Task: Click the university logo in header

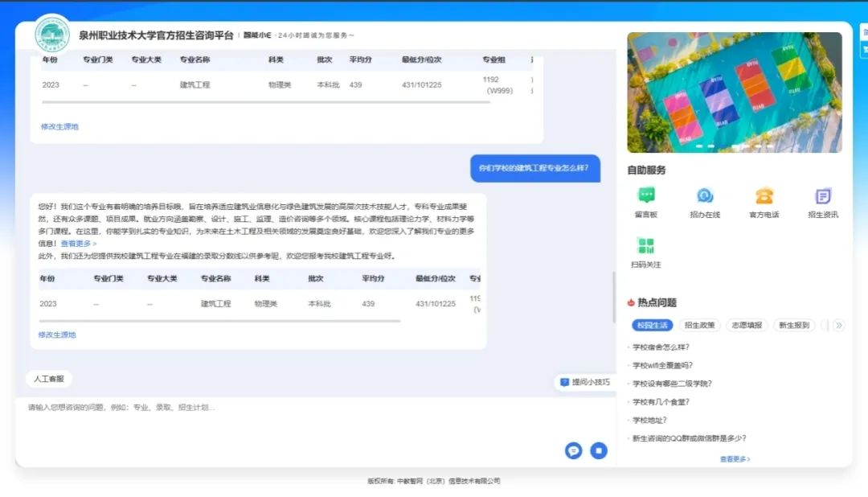Action: 52,34
